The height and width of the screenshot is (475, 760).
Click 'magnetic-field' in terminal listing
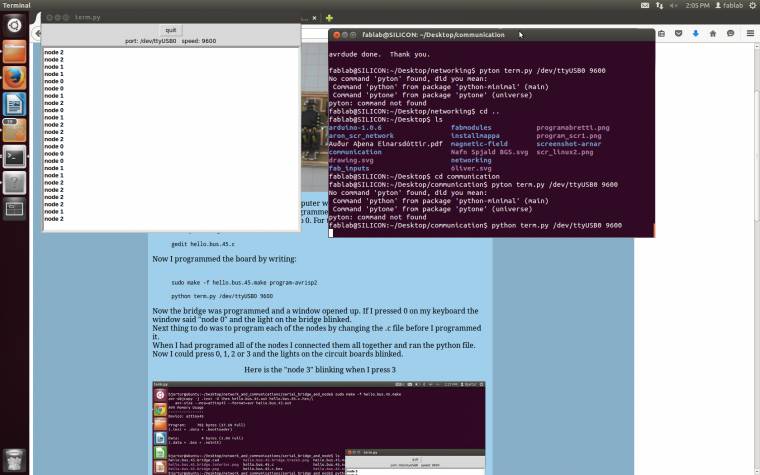click(479, 144)
